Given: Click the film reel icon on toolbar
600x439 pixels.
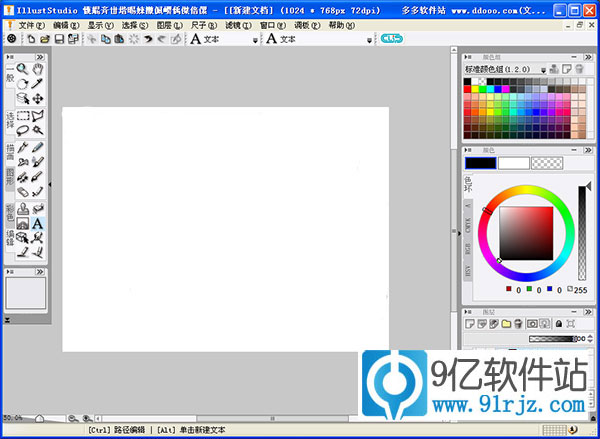Looking at the screenshot, I should pyautogui.click(x=12, y=38).
